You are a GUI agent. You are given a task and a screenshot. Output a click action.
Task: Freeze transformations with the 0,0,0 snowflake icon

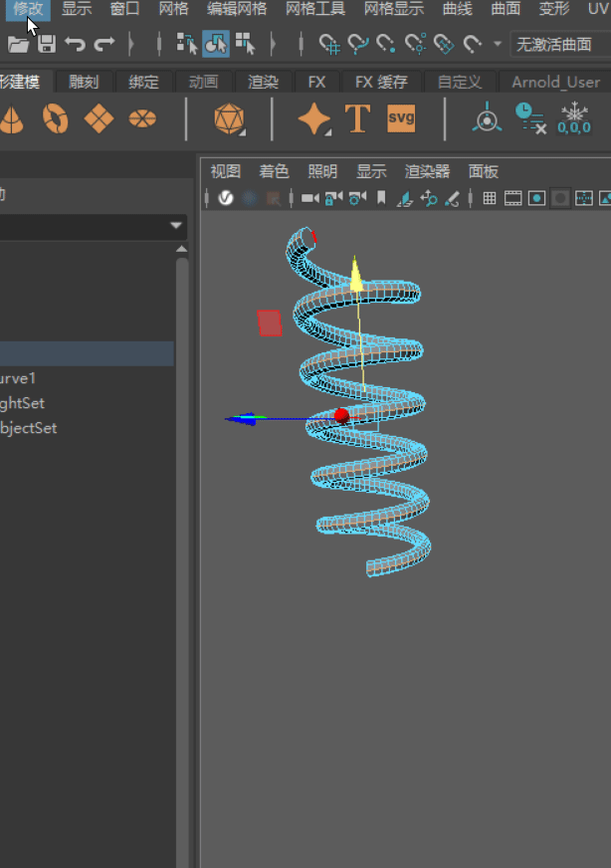pyautogui.click(x=574, y=118)
